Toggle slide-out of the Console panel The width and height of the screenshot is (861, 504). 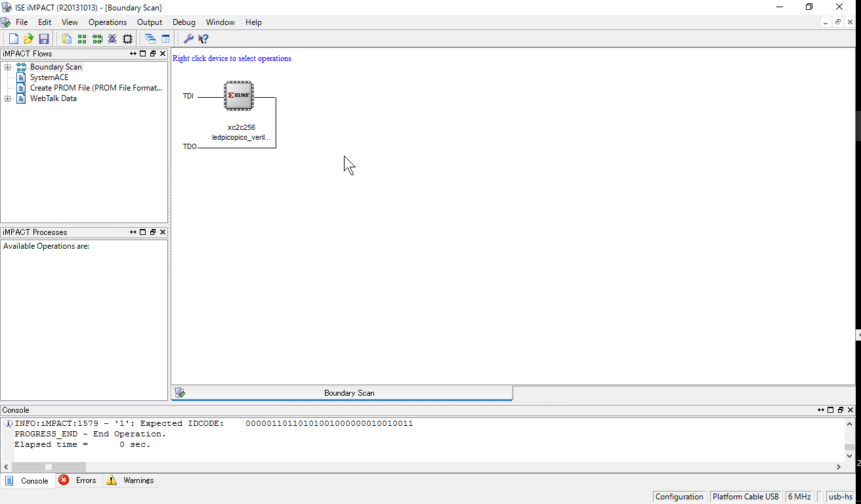821,410
